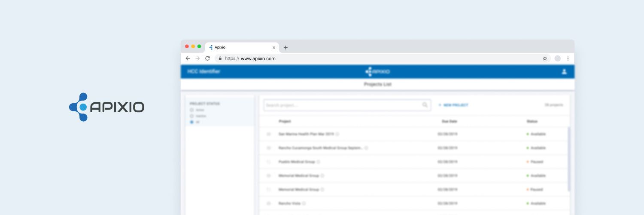
Task: Click info icon next to Rancho Cucamonga project
Action: click(x=366, y=148)
